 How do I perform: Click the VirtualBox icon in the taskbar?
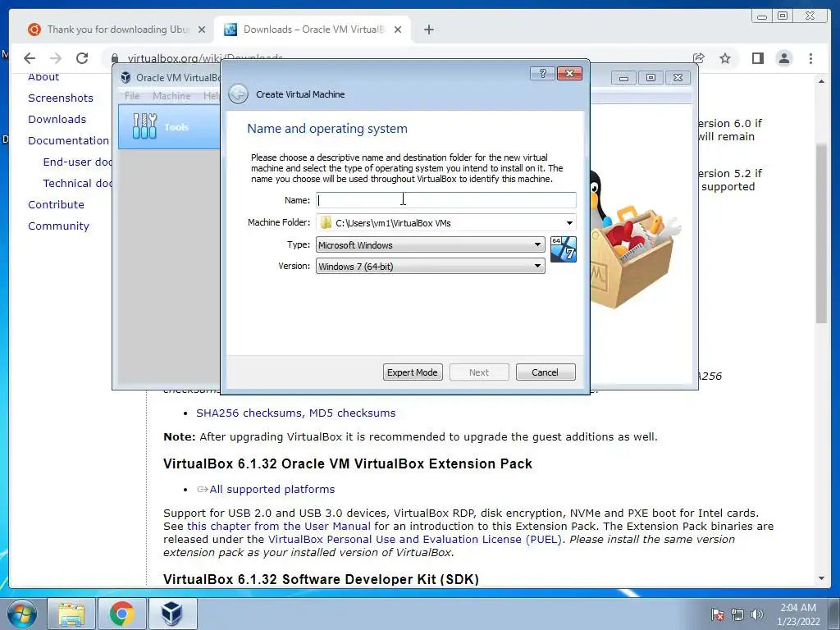pos(172,614)
